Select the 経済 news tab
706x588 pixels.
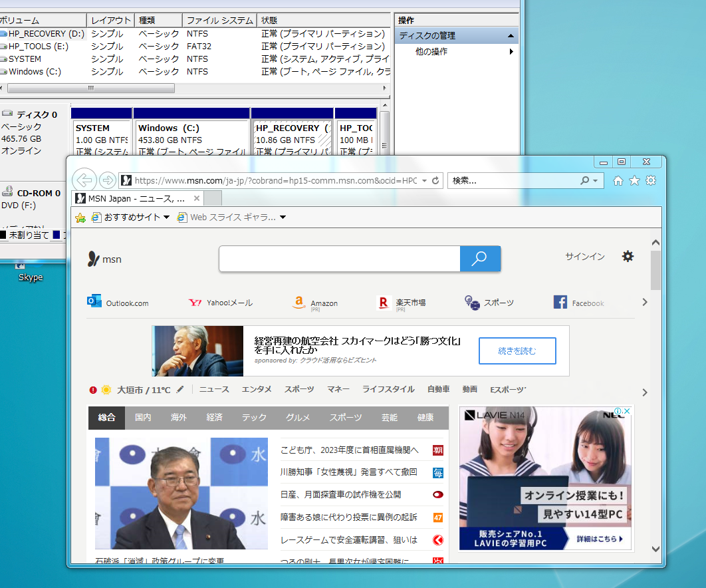[214, 417]
